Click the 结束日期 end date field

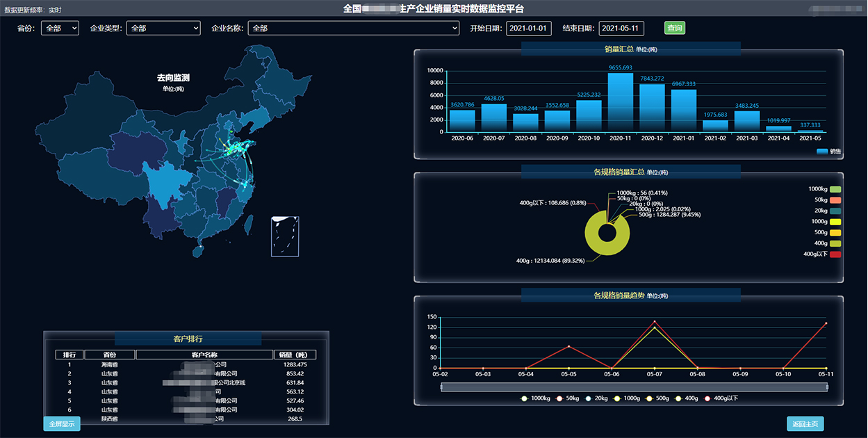coord(621,29)
